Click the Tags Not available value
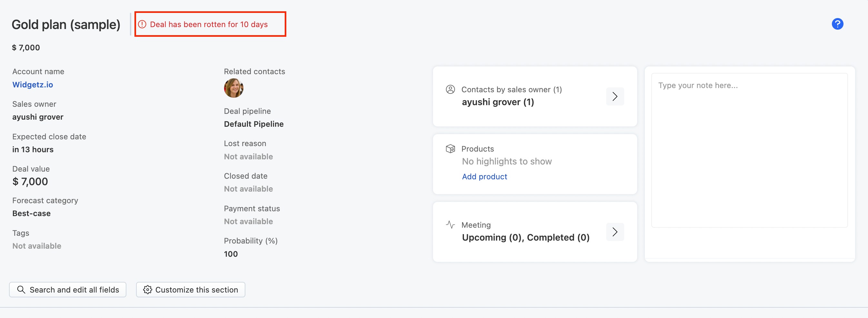The height and width of the screenshot is (318, 868). coord(37,246)
